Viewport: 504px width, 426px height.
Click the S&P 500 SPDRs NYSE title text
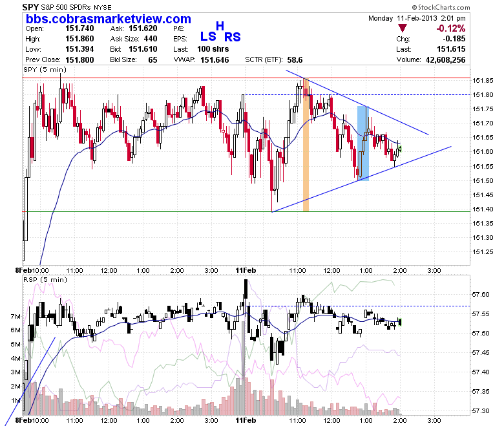[x=76, y=7]
